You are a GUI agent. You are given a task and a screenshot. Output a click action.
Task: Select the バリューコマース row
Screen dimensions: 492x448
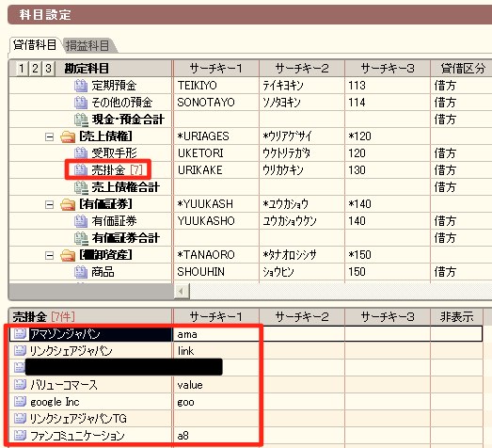(x=246, y=385)
